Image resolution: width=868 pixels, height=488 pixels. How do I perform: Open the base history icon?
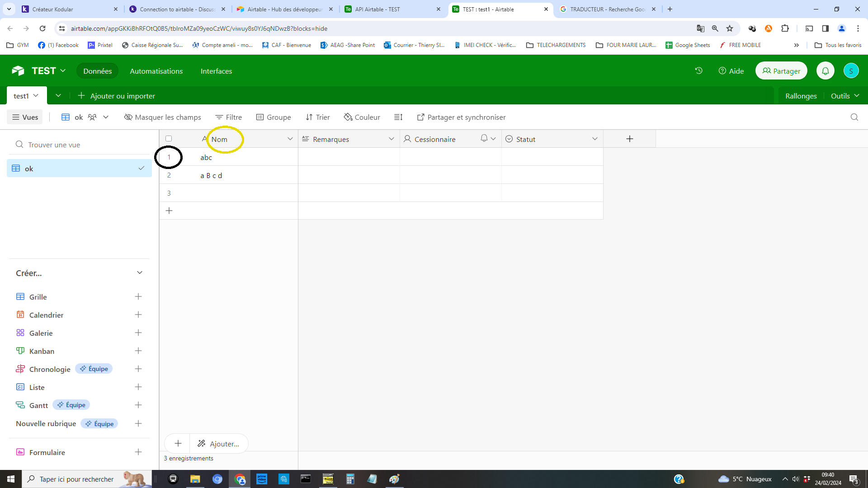point(698,71)
